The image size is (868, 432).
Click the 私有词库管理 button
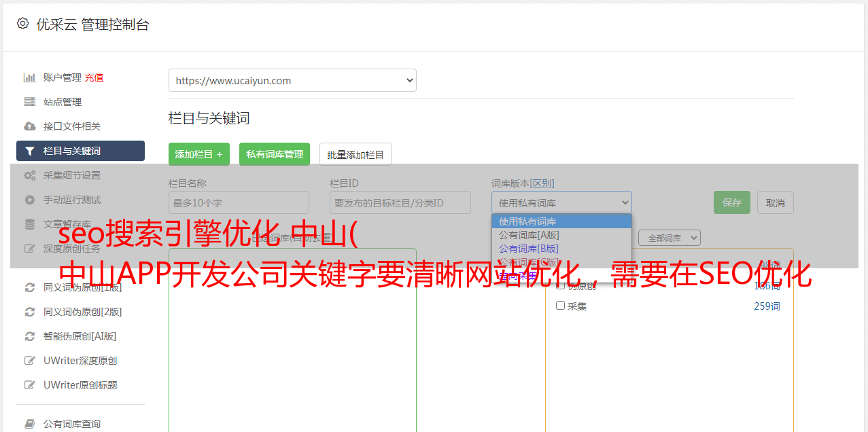click(x=275, y=154)
